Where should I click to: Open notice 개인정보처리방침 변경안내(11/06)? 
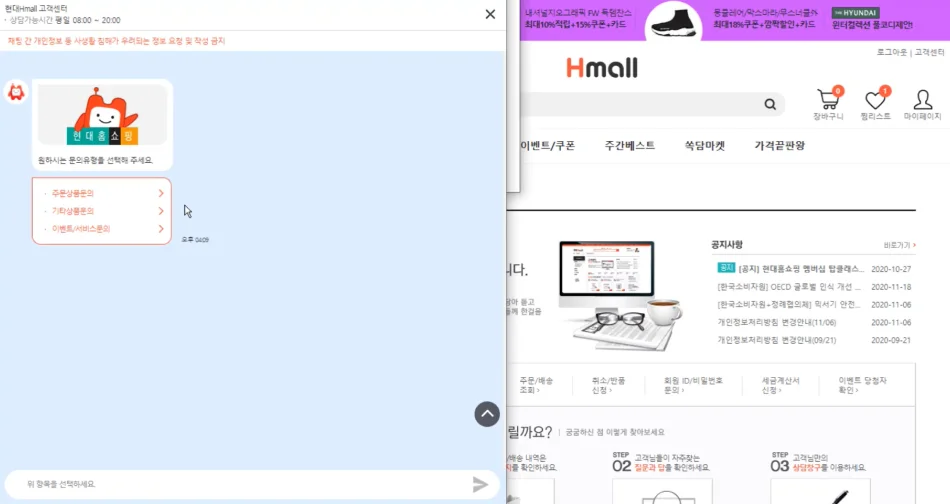click(777, 322)
